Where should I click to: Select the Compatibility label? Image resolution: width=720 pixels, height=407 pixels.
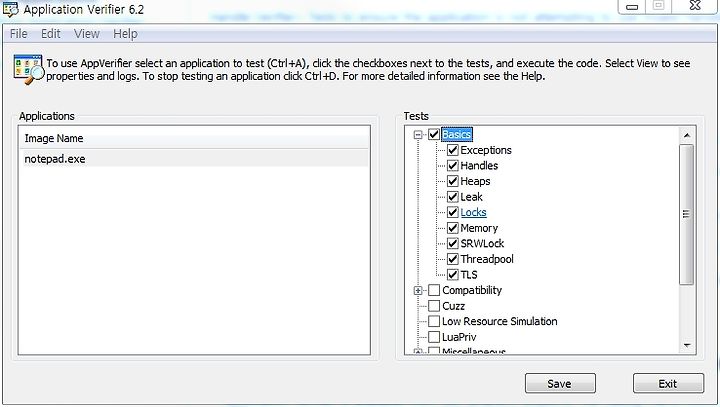[472, 290]
